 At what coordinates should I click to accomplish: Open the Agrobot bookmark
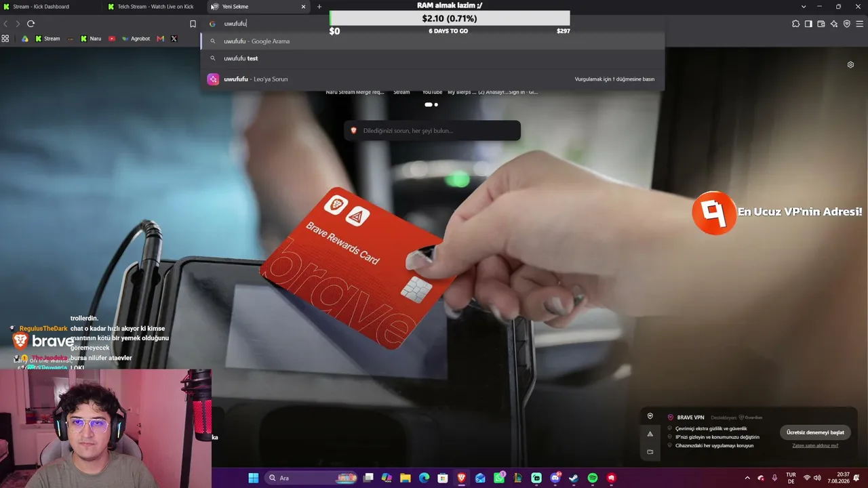pos(136,39)
